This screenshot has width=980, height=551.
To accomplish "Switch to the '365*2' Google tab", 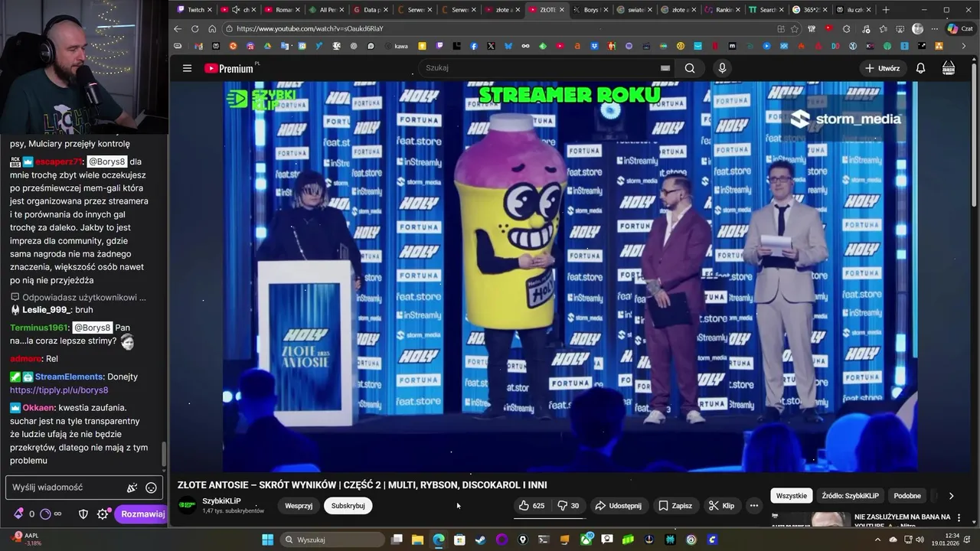I will [x=811, y=10].
